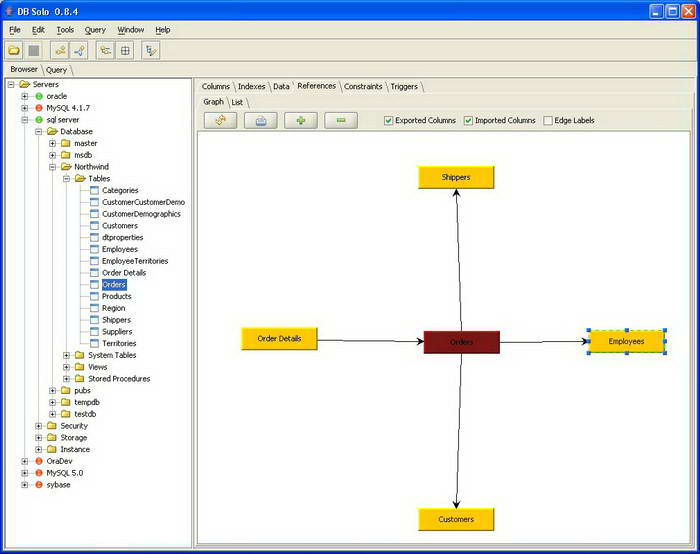Click the Shippers node in the graph
The width and height of the screenshot is (700, 554).
tap(456, 178)
